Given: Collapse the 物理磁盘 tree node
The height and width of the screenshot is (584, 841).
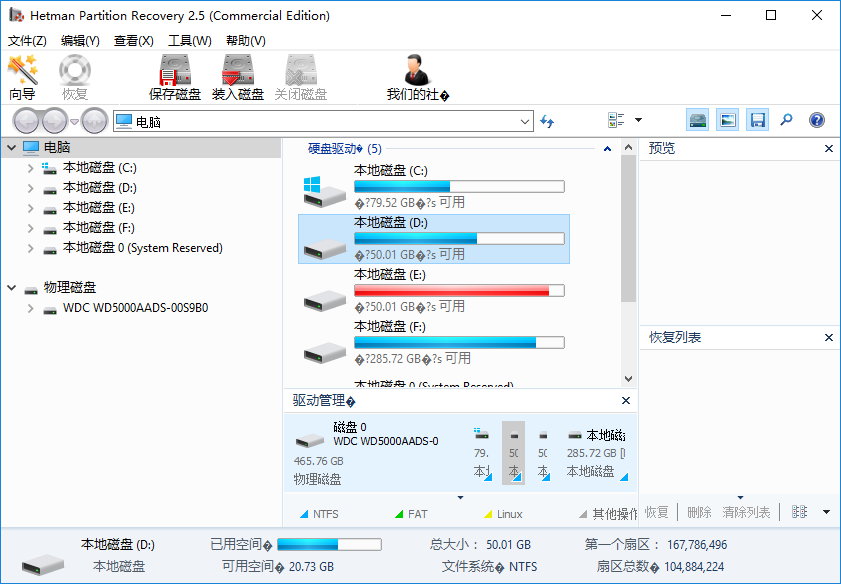Looking at the screenshot, I should tap(11, 287).
